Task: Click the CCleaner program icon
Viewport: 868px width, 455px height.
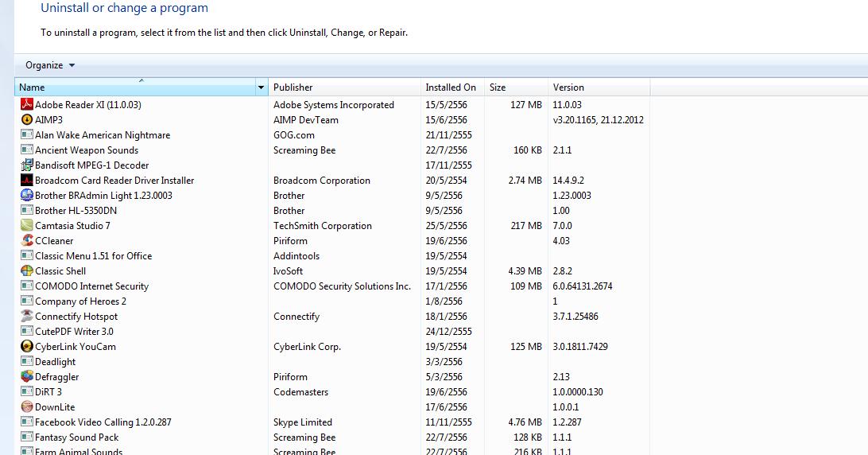Action: click(26, 240)
